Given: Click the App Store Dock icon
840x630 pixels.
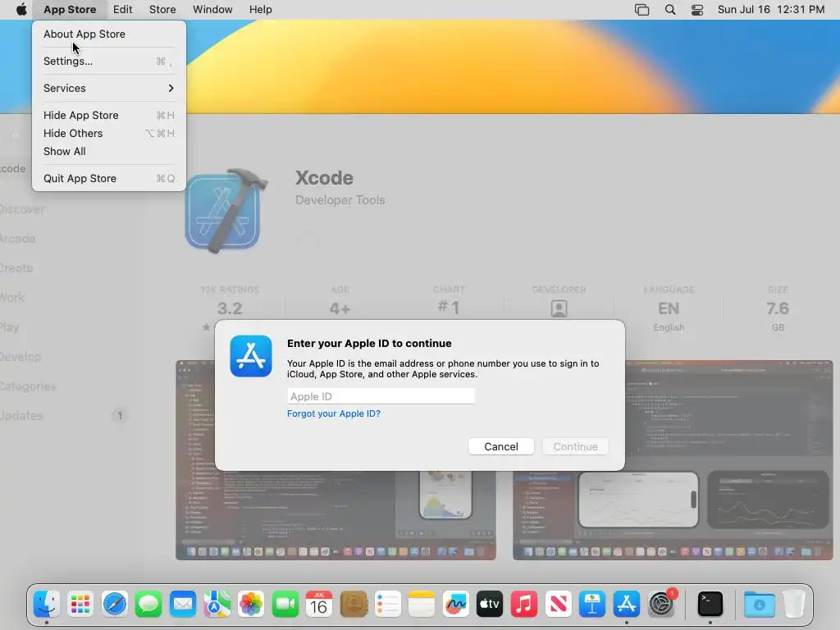Looking at the screenshot, I should click(626, 605).
